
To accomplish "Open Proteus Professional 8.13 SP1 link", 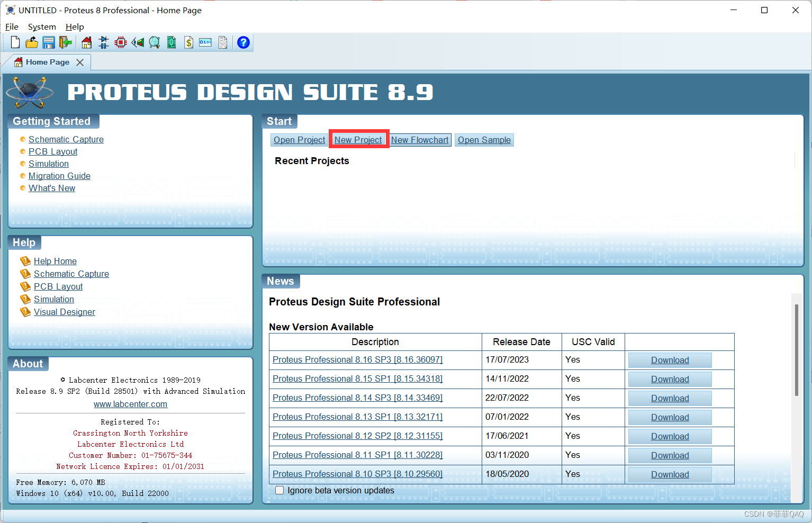I will [358, 417].
